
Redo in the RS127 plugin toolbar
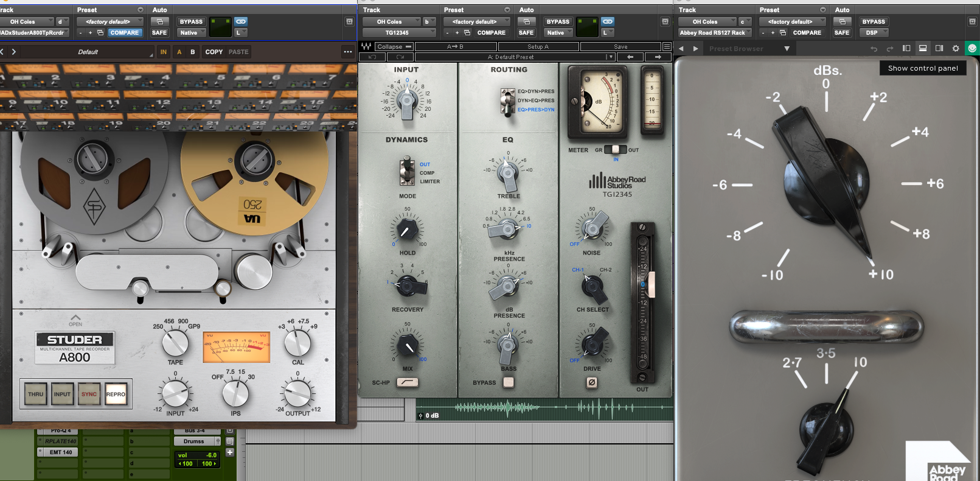pos(890,49)
